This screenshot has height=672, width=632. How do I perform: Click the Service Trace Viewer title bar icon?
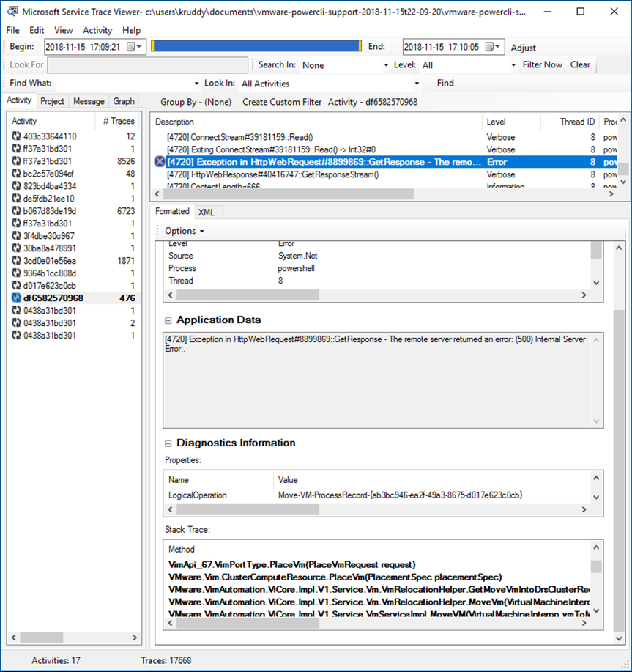coord(12,12)
